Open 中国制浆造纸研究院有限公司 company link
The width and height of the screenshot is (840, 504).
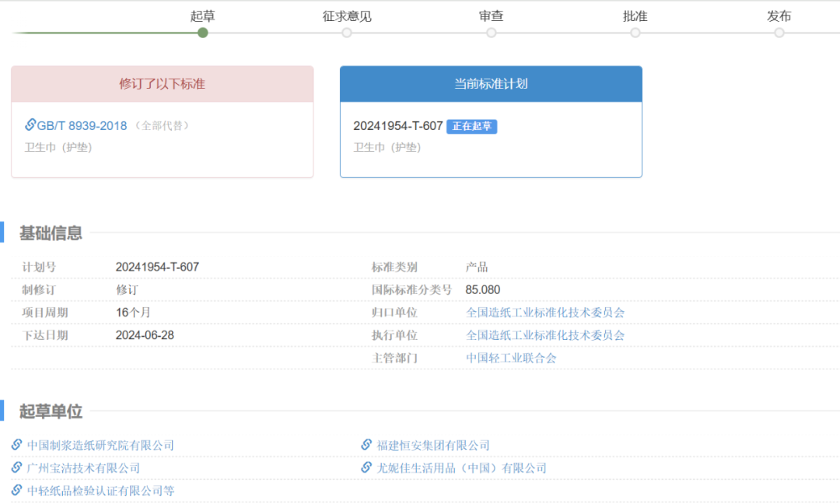[100, 446]
